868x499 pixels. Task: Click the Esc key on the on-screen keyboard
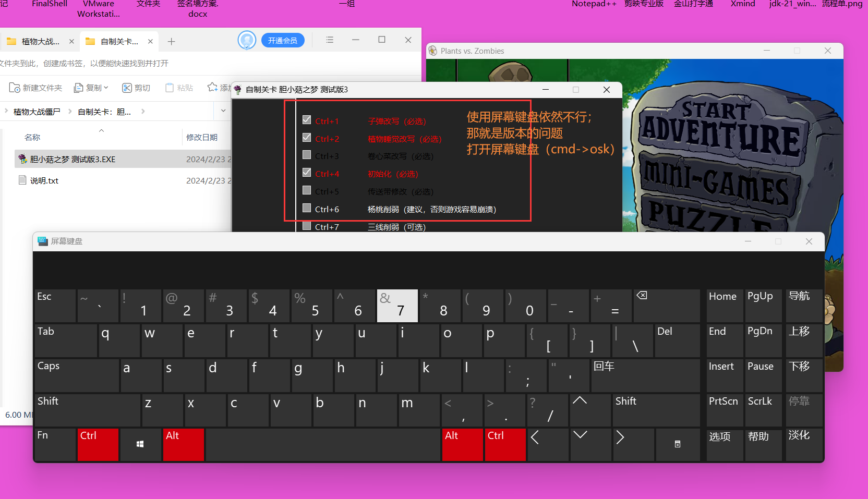pyautogui.click(x=55, y=305)
